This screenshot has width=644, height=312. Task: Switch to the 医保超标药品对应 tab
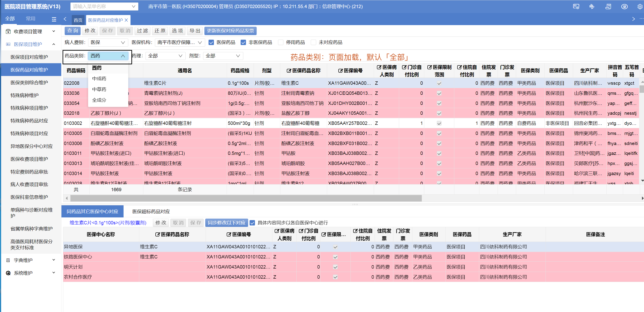(x=151, y=212)
